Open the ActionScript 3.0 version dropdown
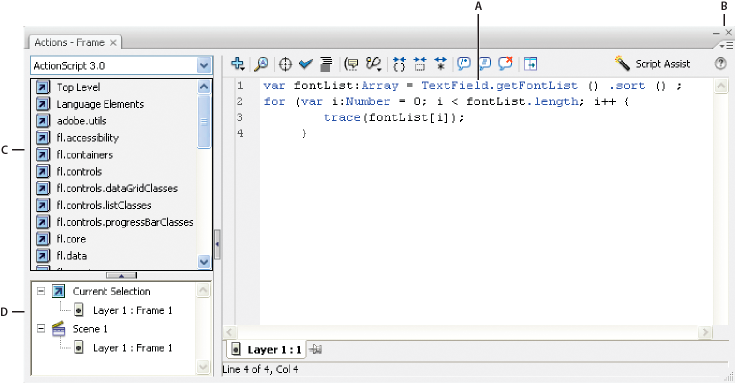735x383 pixels. (x=122, y=66)
